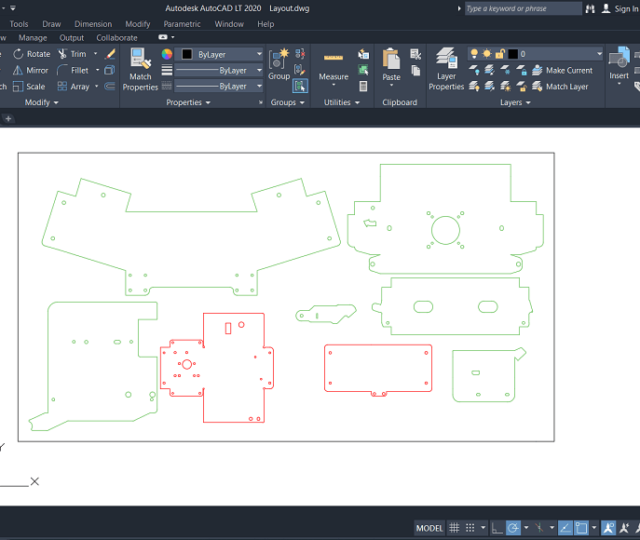Click the Match Layer button
The height and width of the screenshot is (540, 640).
(x=566, y=86)
